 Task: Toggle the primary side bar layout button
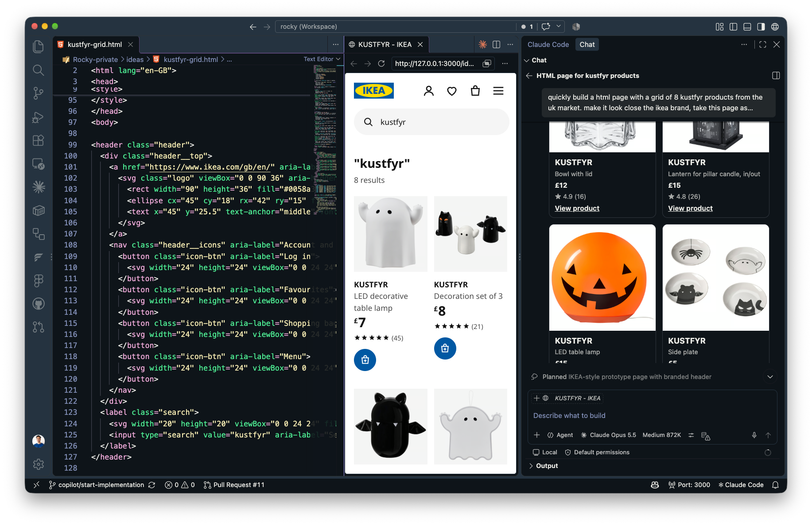(734, 27)
